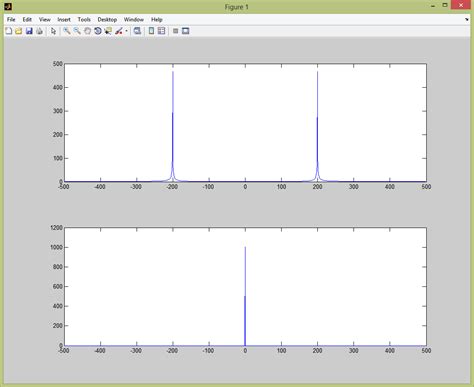
Task: Maximize the Figure 1 window
Action: [445, 5]
